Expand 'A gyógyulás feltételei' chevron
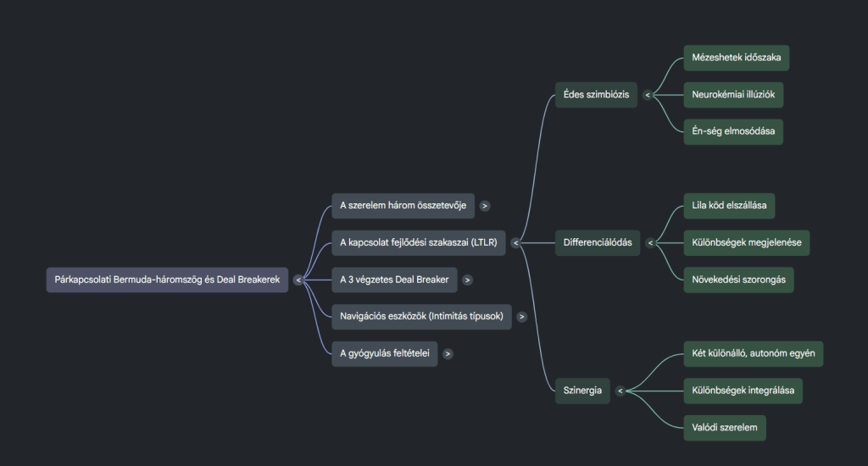The height and width of the screenshot is (466, 868). pos(448,354)
